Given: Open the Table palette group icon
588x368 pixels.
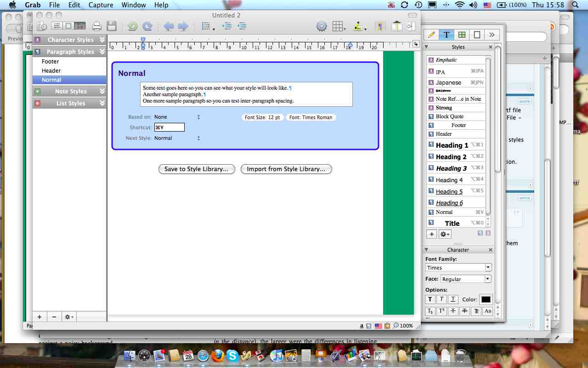Looking at the screenshot, I should tap(462, 34).
